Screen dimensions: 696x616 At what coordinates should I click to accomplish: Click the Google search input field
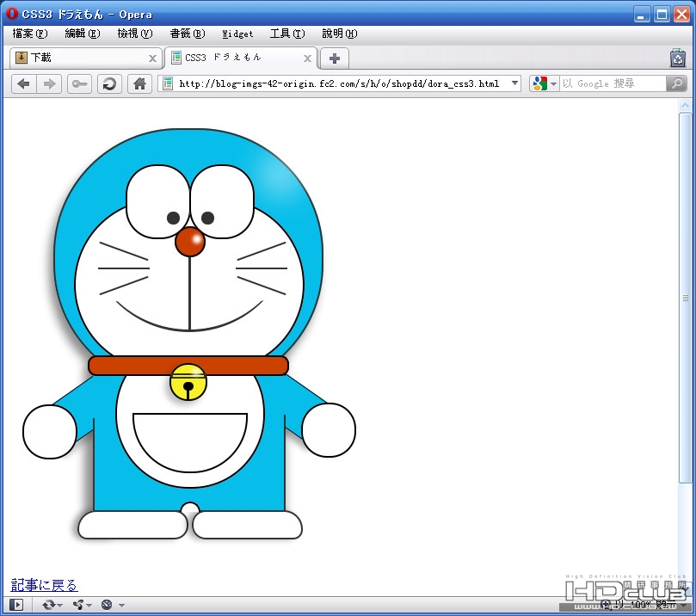tap(613, 83)
